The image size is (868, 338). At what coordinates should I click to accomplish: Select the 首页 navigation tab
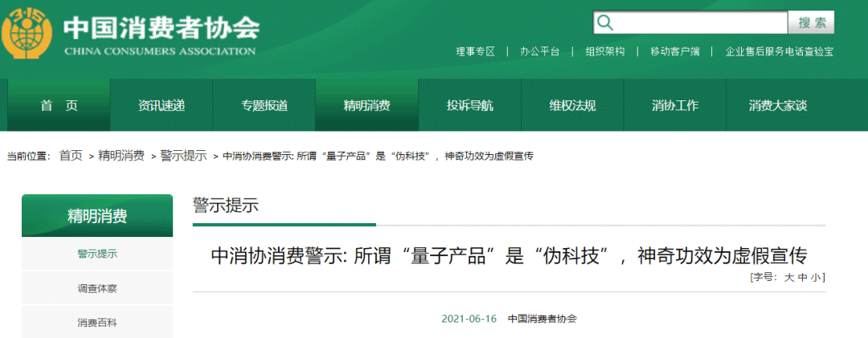coord(59,105)
